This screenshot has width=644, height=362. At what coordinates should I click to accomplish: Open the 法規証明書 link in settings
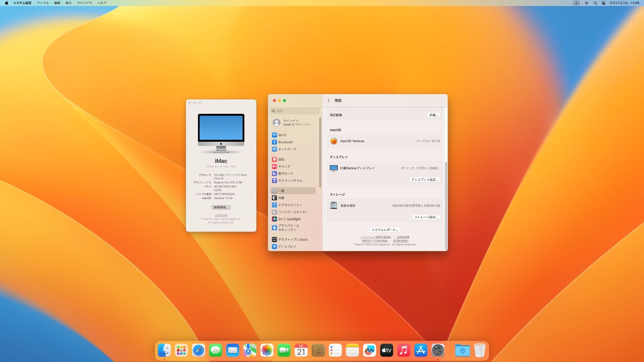point(403,237)
